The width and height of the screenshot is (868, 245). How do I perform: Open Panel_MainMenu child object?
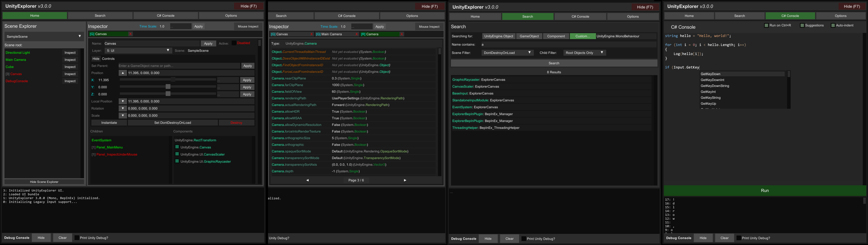(109, 147)
